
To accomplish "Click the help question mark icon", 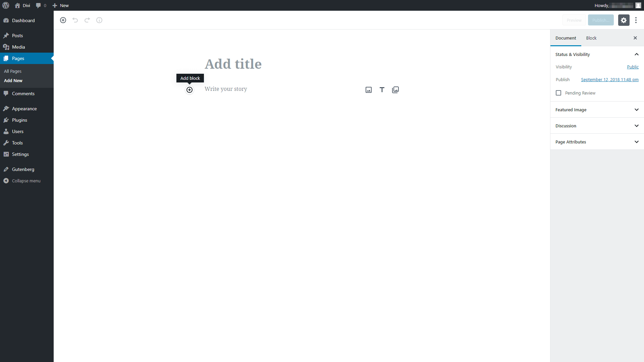I will (x=99, y=20).
